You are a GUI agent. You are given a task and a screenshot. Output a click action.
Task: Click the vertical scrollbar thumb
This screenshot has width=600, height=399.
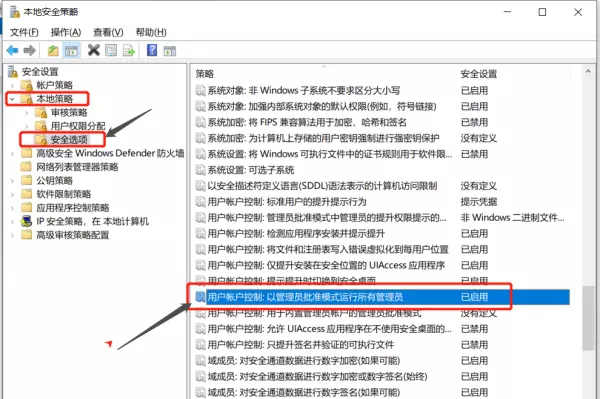(x=588, y=318)
